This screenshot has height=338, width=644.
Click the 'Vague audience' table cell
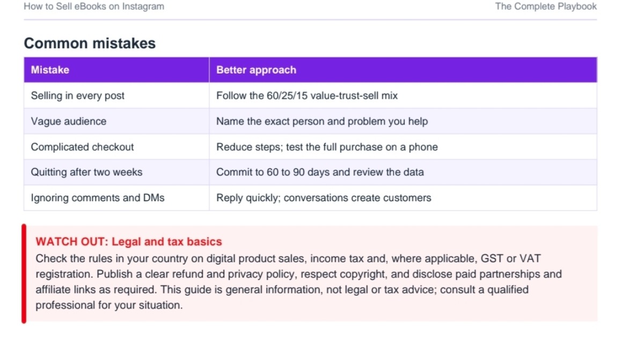116,121
